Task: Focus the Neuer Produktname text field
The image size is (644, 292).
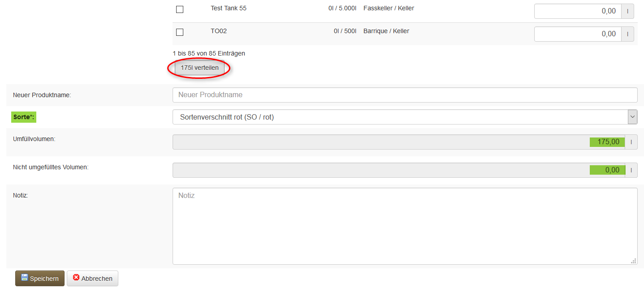Action: (404, 95)
